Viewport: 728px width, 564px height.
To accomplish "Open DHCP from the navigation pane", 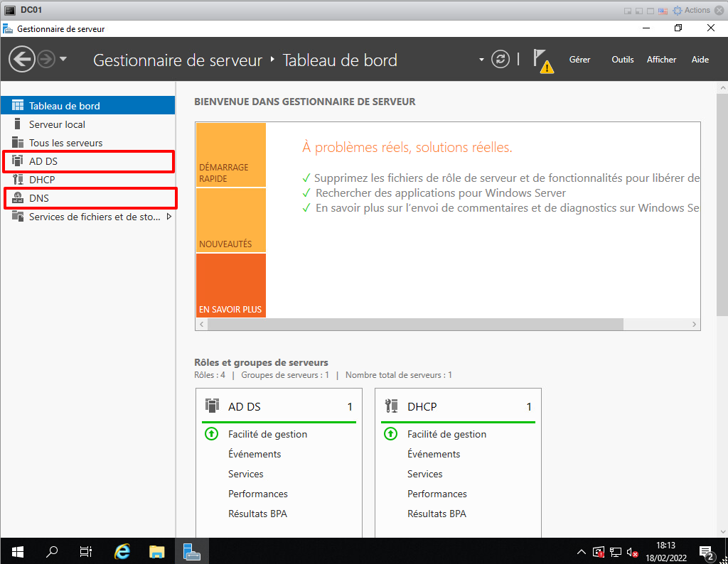I will 42,180.
